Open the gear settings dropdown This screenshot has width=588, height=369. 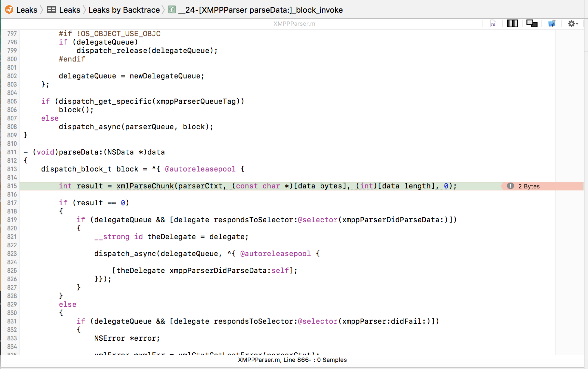tap(573, 23)
